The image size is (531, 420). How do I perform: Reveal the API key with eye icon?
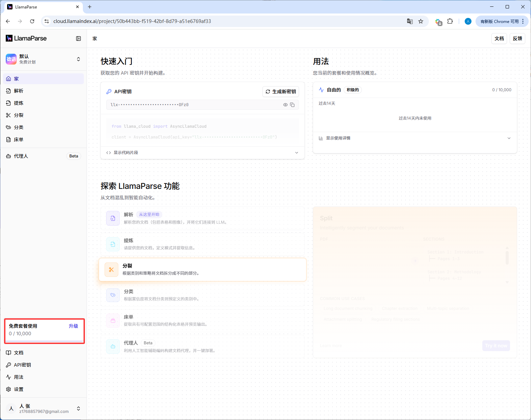point(285,105)
